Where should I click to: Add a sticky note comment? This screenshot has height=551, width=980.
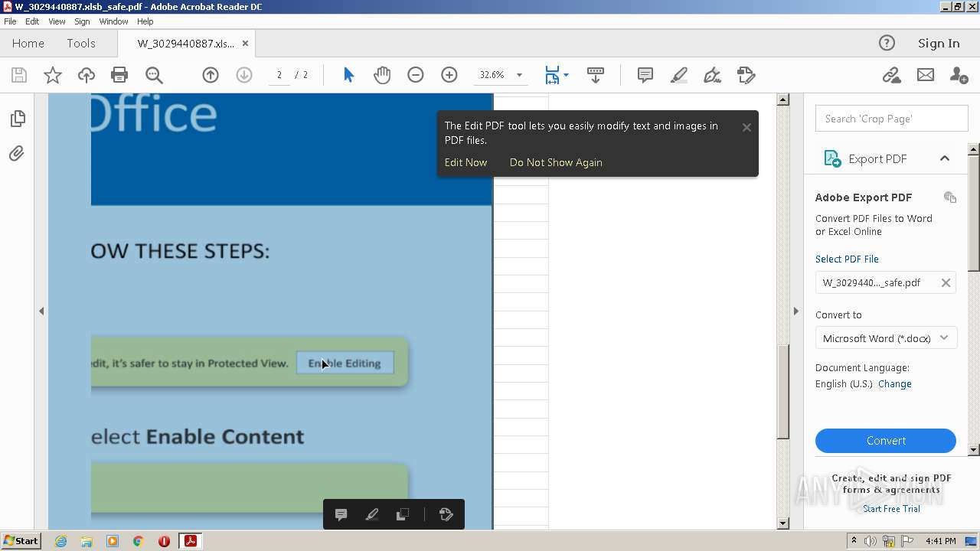(x=645, y=75)
